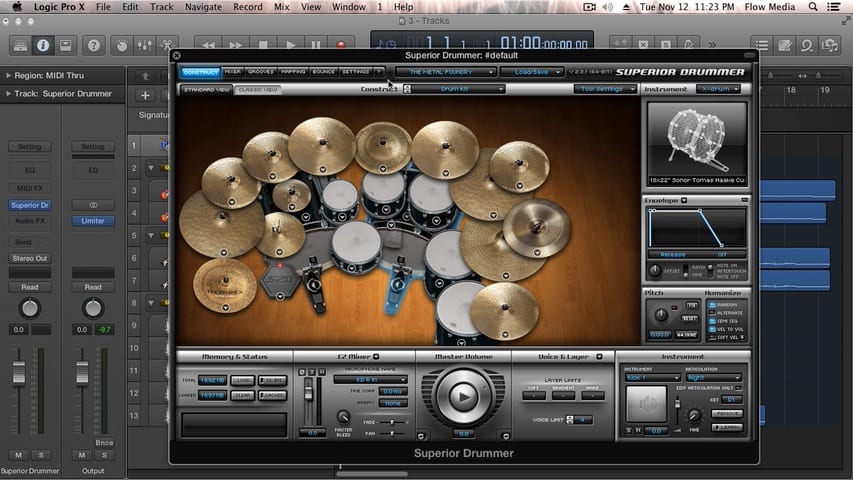Click the Voice Limit value field

pyautogui.click(x=583, y=419)
